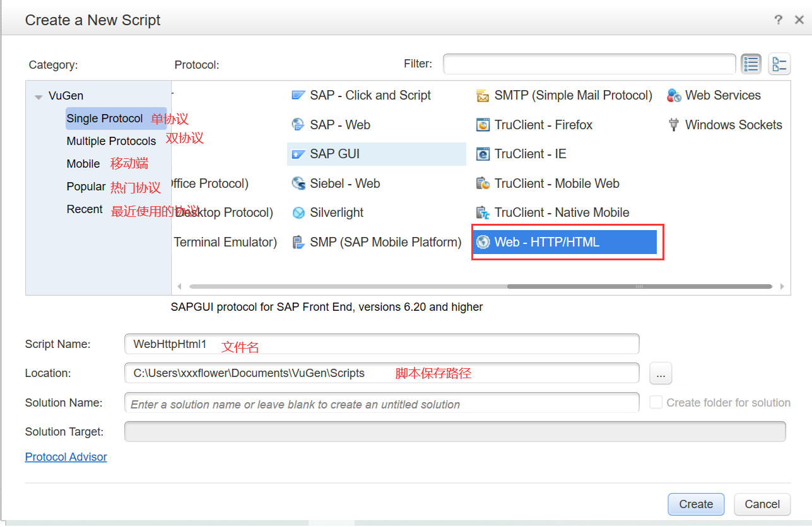The width and height of the screenshot is (812, 527).
Task: Collapse the VuGen category tree node
Action: tap(38, 97)
